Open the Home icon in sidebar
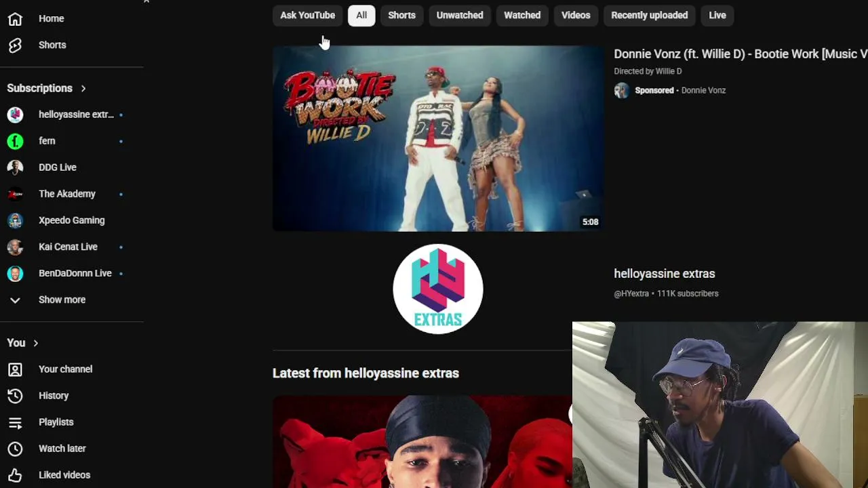The image size is (868, 488). [x=15, y=18]
